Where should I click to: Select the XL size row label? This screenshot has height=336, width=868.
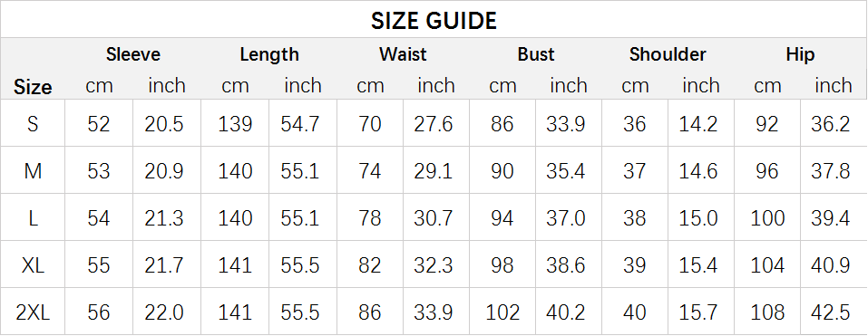tap(33, 264)
